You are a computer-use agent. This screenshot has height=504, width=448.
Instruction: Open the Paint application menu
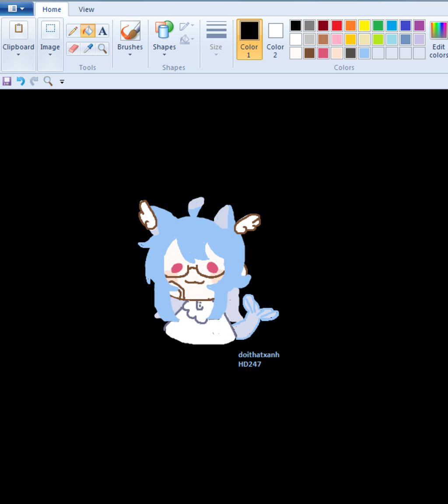(15, 8)
